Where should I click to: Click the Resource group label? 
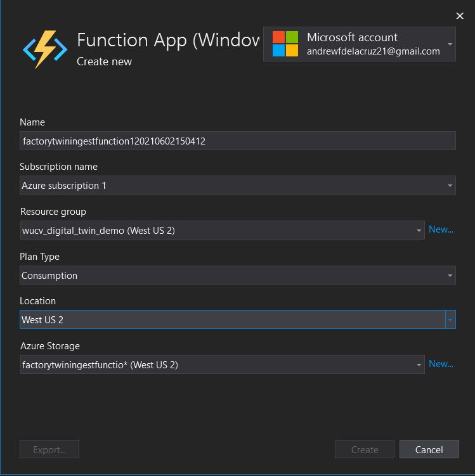tap(53, 212)
